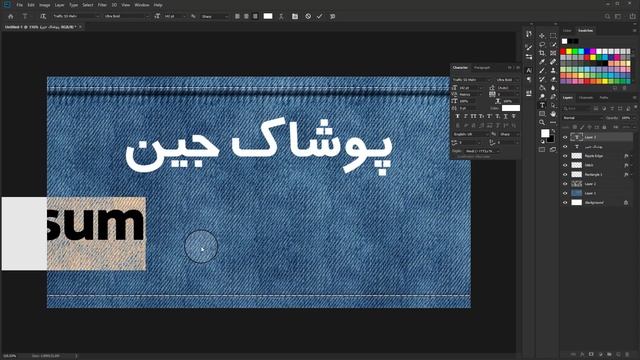The image size is (640, 360).
Task: Select the Zoom tool in toolbar
Action: tap(542, 122)
